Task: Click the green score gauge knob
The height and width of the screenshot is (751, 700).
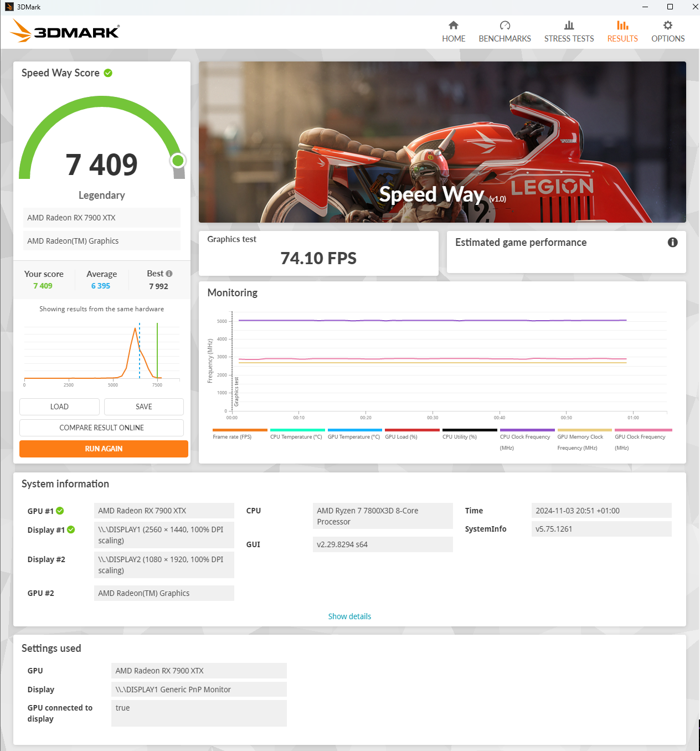Action: 178,161
